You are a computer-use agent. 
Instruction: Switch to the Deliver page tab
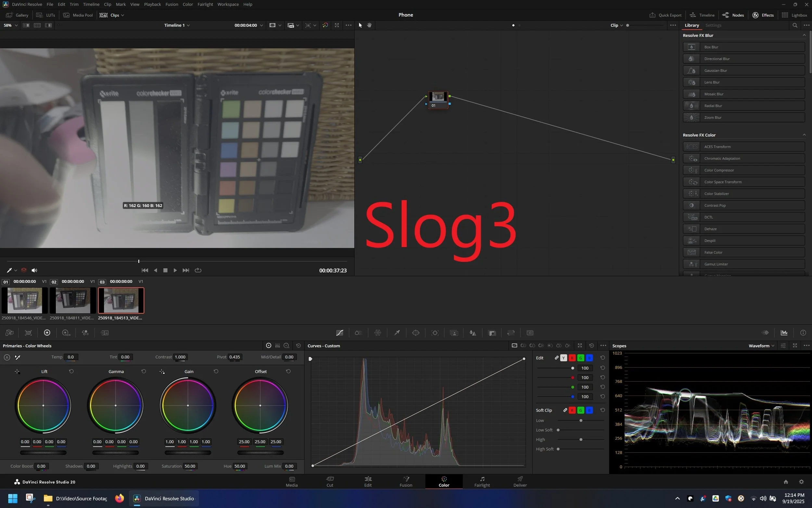point(520,481)
